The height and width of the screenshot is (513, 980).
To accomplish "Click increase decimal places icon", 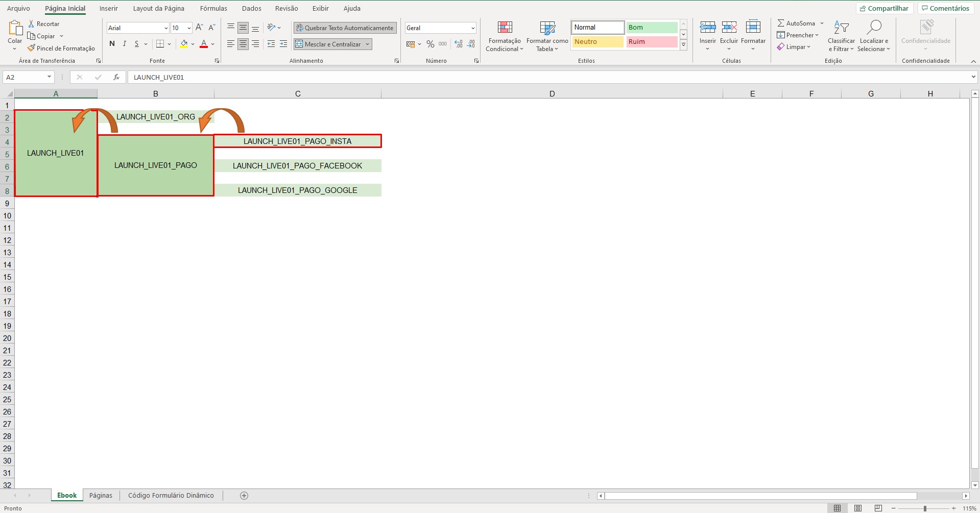I will click(x=459, y=44).
